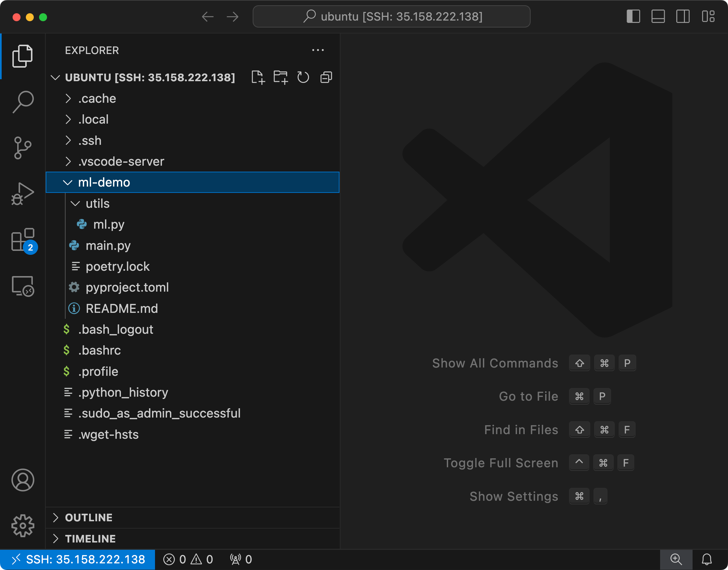Toggle the secondary side bar
Viewport: 728px width, 570px height.
(x=683, y=16)
